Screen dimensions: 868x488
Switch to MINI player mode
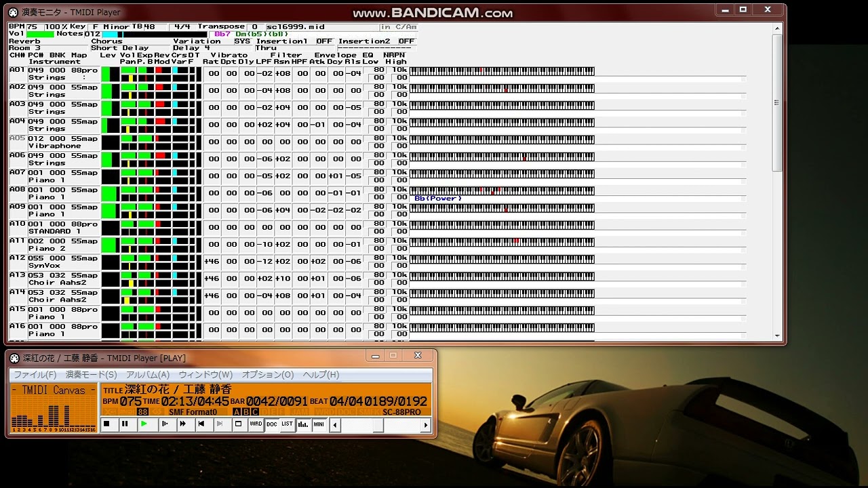[x=319, y=424]
